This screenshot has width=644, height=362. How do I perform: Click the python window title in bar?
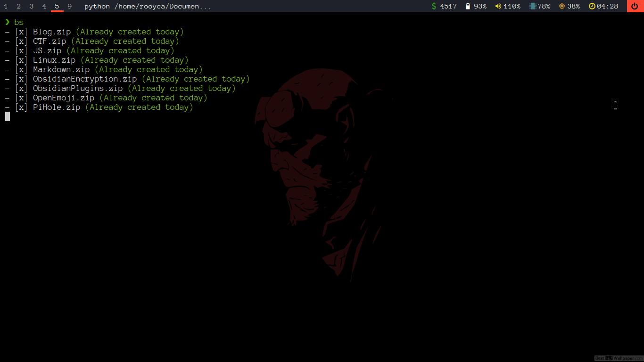click(x=148, y=6)
